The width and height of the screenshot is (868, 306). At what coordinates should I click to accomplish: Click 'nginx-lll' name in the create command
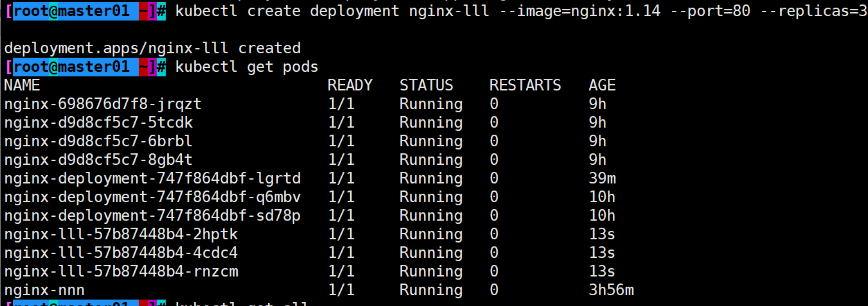tap(449, 11)
